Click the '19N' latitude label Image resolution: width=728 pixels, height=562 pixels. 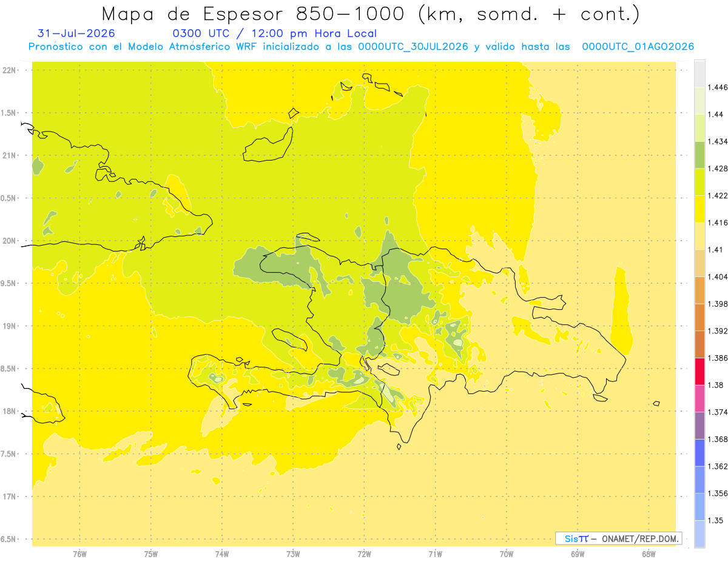click(10, 326)
